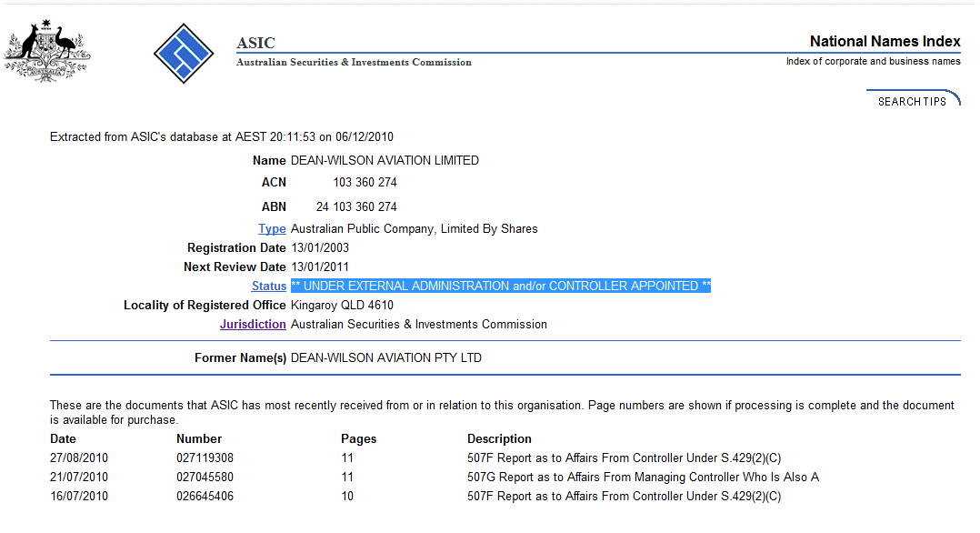Click the ASIC blue diamond logo
Viewport: 980px width, 533px height.
[x=184, y=53]
